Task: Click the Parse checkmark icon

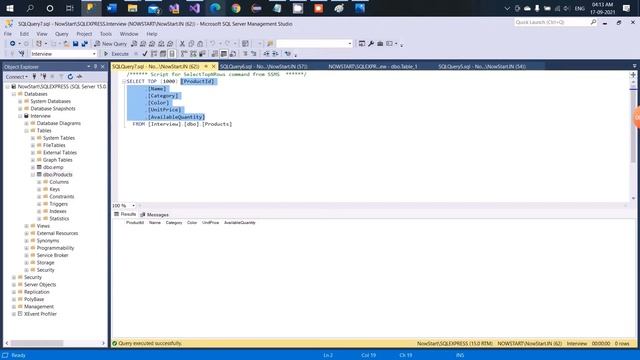Action: pyautogui.click(x=145, y=53)
